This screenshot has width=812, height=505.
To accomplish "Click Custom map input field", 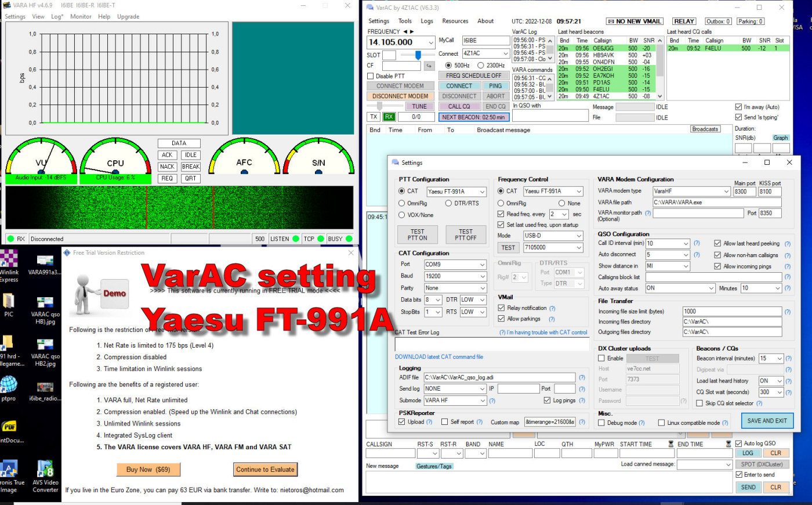I will (x=550, y=422).
